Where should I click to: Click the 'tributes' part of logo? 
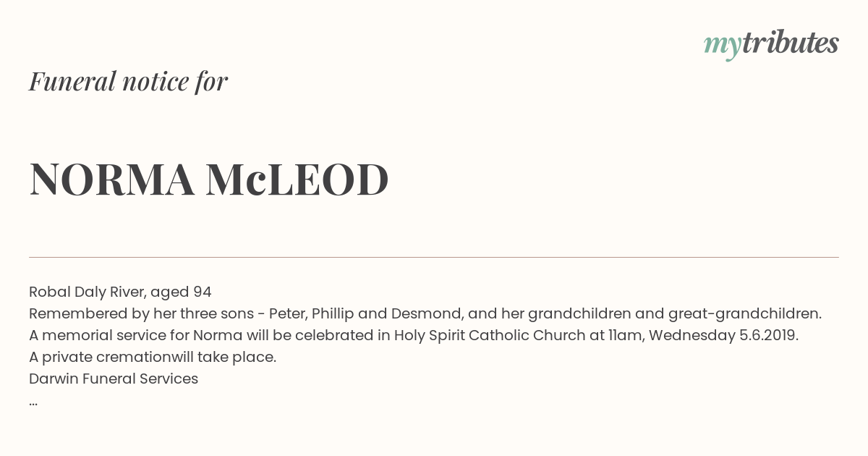point(790,43)
